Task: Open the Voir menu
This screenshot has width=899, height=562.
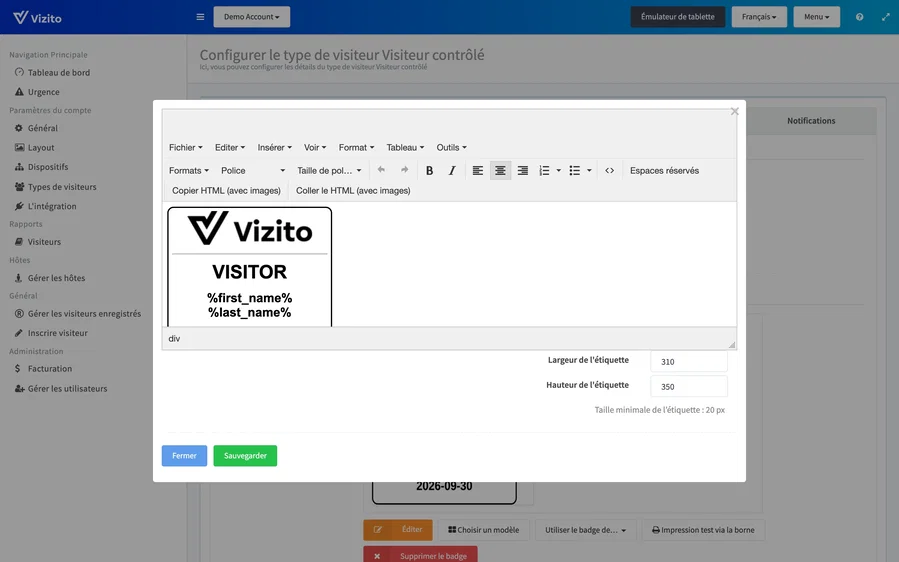Action: (x=315, y=147)
